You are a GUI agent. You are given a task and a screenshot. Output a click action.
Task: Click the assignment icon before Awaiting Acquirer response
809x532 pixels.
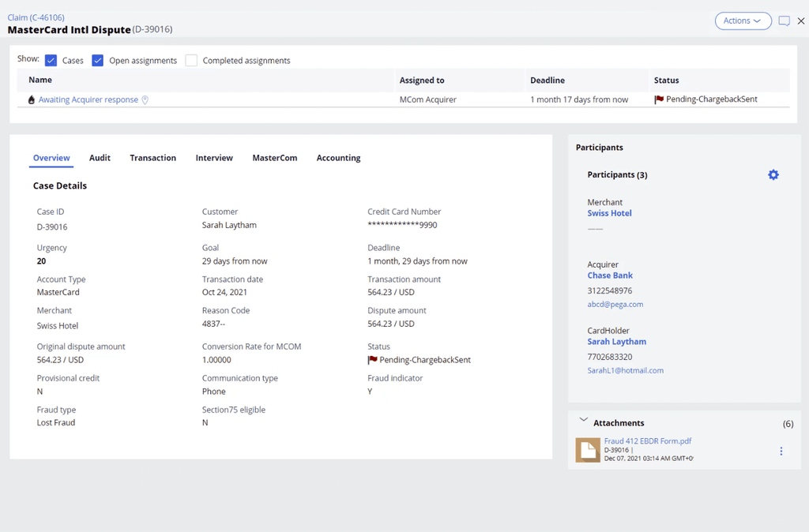[30, 99]
